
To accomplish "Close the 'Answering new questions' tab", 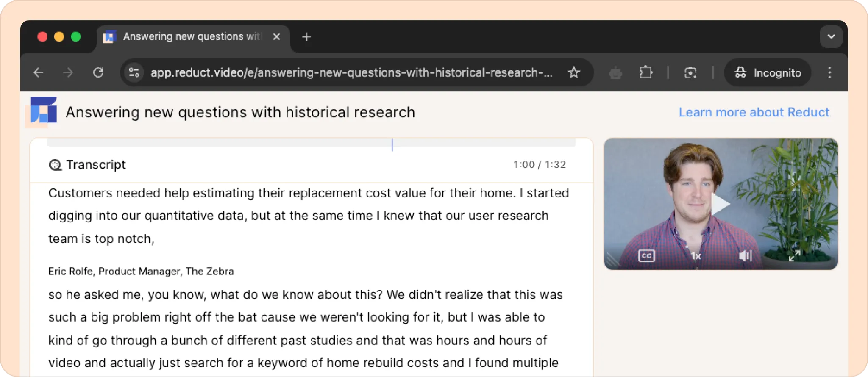I will click(276, 37).
